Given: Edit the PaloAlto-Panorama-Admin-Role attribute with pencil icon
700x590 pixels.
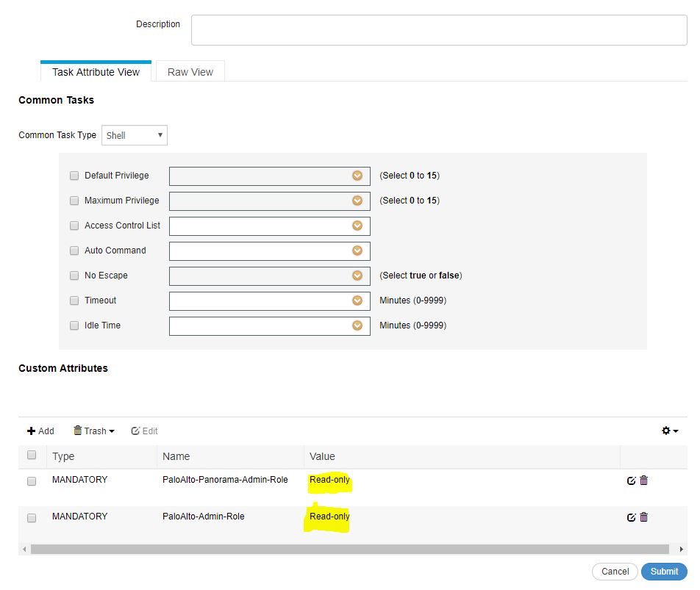Looking at the screenshot, I should pyautogui.click(x=631, y=480).
